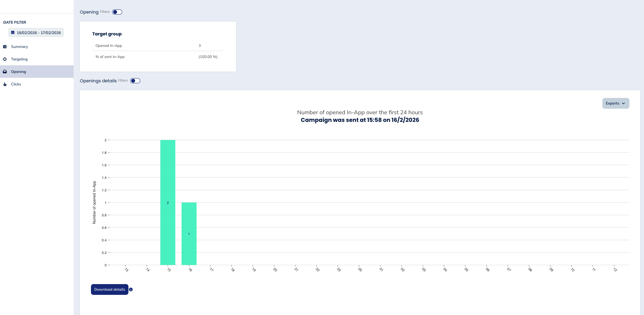Click info icon beside Download details

click(x=131, y=289)
